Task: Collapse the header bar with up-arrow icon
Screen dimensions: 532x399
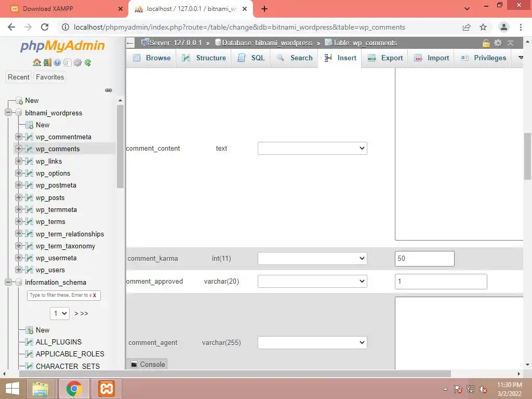Action: pos(510,43)
